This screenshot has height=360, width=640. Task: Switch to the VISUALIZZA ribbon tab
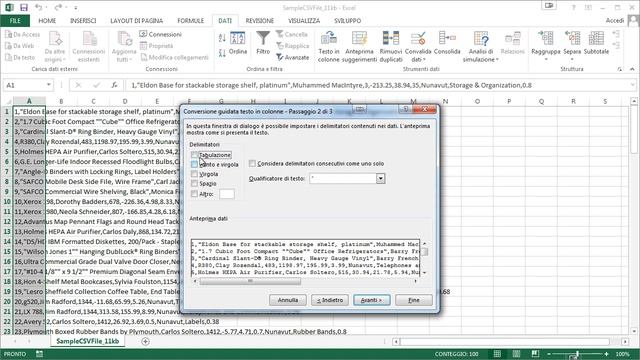pyautogui.click(x=304, y=21)
